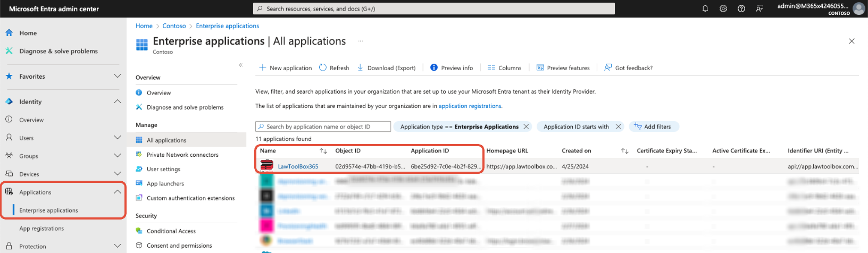Collapse the Applications section chevron

[118, 192]
